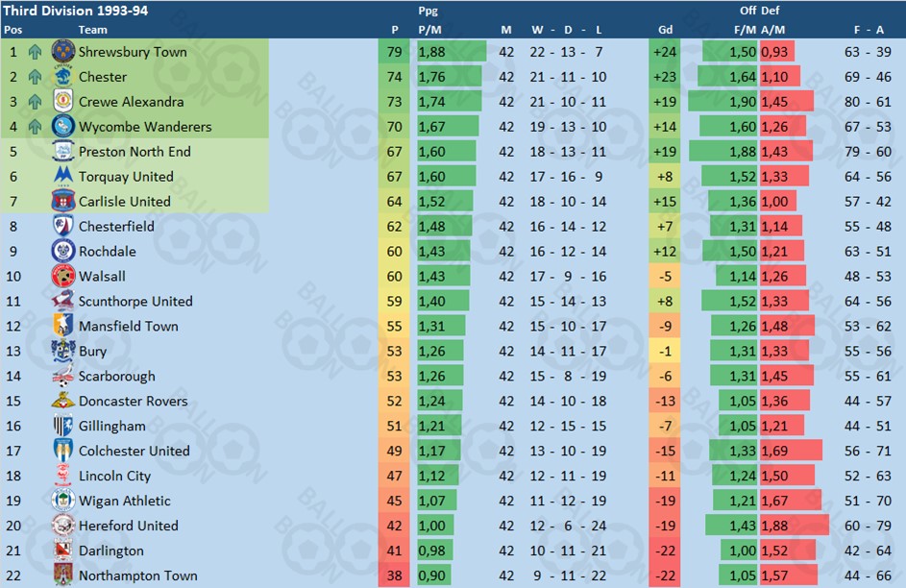Click the Doncaster Rovers team name
Viewport: 906px width, 588px height.
[133, 401]
